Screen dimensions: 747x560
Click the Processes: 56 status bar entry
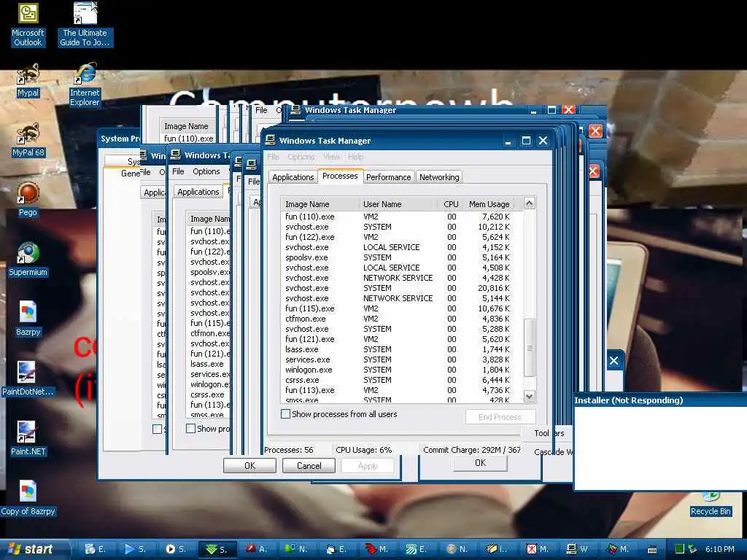tap(289, 450)
